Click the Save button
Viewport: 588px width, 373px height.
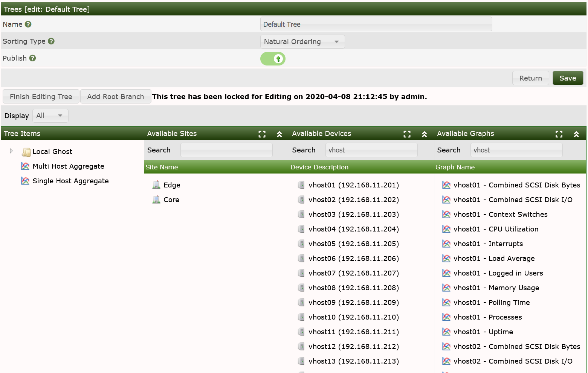(568, 78)
